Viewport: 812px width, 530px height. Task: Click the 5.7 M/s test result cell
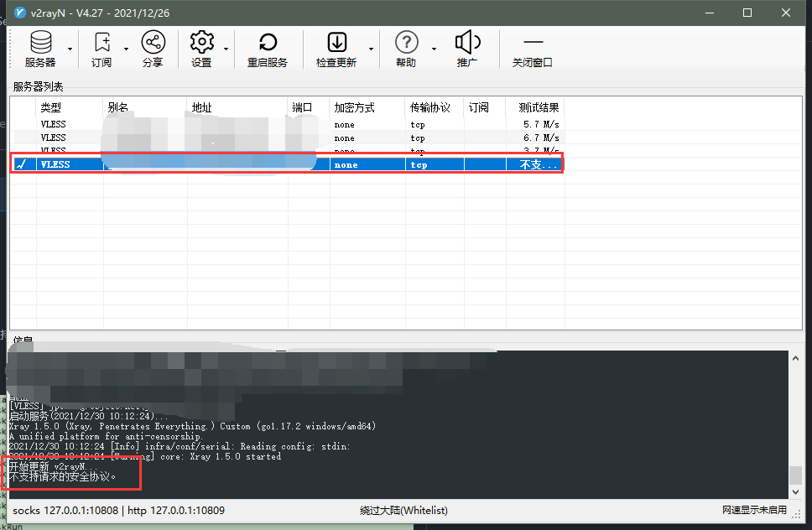(x=541, y=124)
